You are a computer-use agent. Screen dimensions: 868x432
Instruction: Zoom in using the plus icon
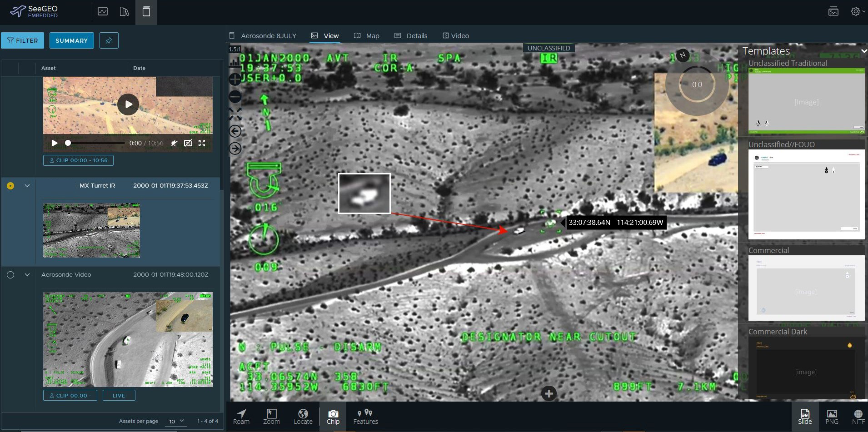pos(235,79)
